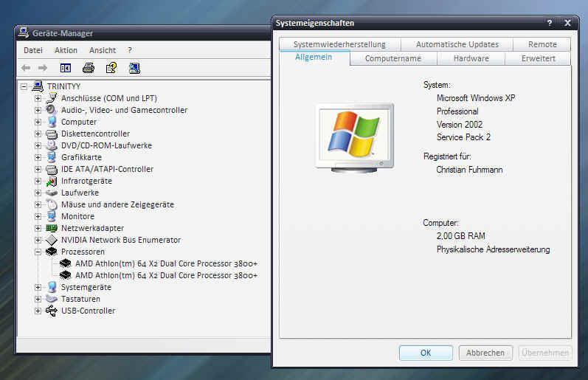Select the Netzwerkadapter icon

click(x=52, y=228)
